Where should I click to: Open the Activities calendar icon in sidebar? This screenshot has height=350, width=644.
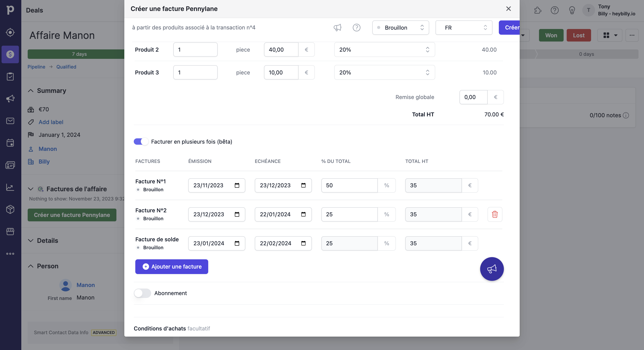point(10,143)
